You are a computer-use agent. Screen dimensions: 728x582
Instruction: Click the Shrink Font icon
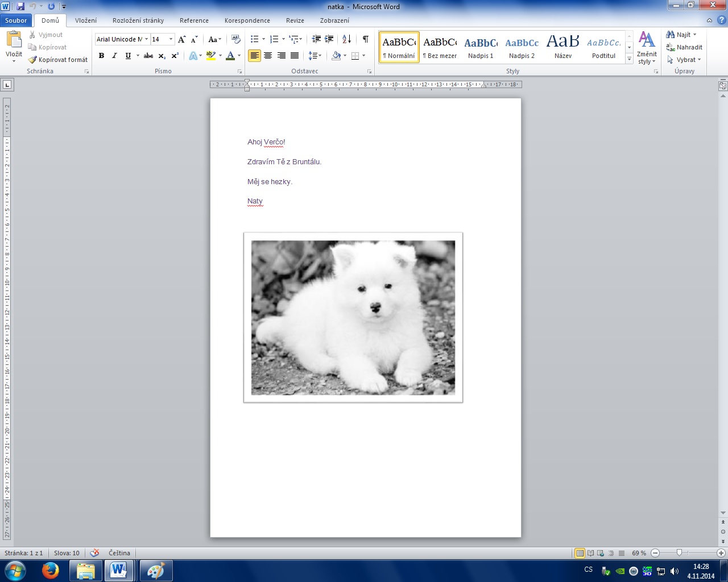[x=195, y=39]
